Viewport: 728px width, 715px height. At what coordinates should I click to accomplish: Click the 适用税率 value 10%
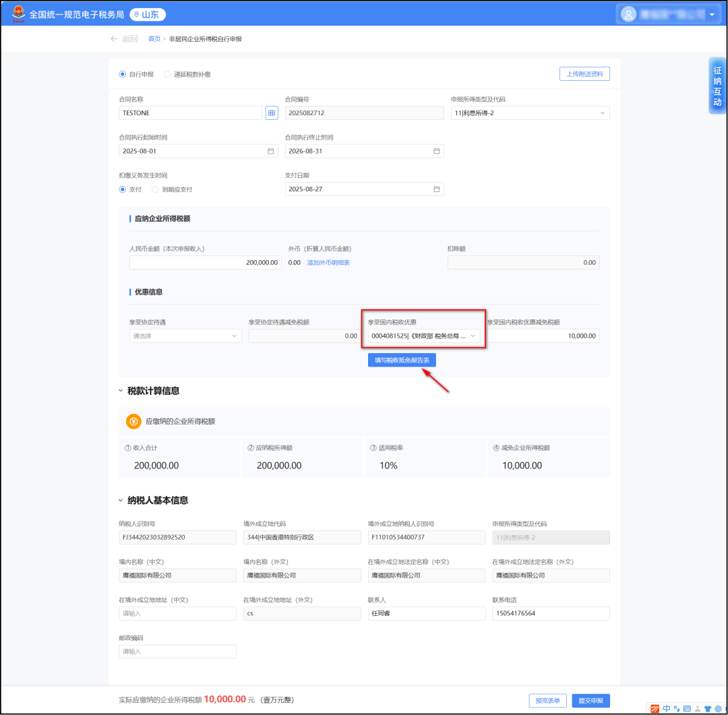point(389,466)
